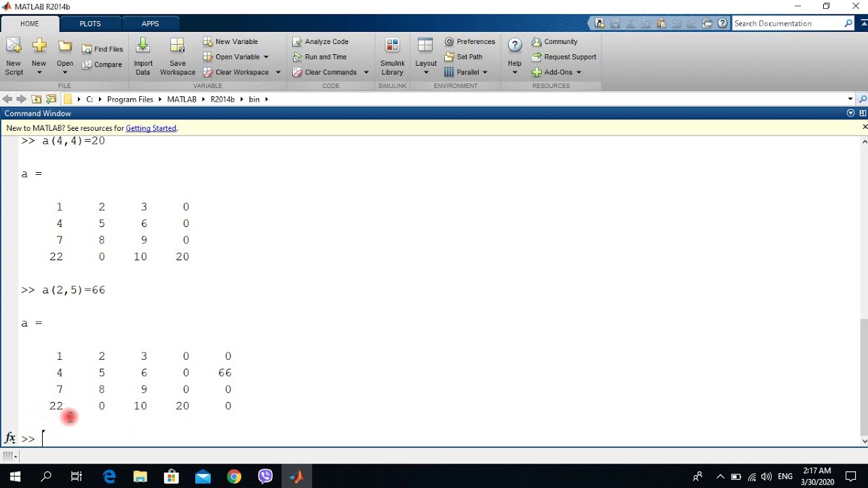The height and width of the screenshot is (488, 868).
Task: Expand the New dropdown arrow
Action: pos(39,72)
